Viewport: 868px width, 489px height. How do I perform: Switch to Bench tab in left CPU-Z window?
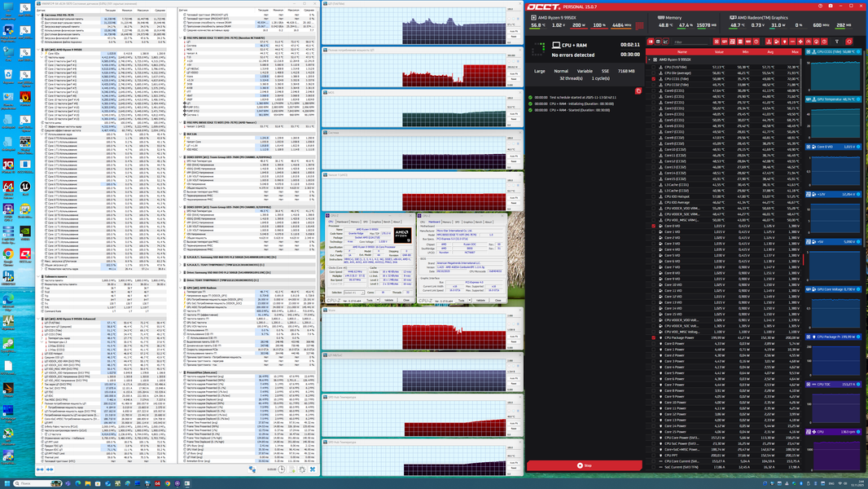pos(387,222)
